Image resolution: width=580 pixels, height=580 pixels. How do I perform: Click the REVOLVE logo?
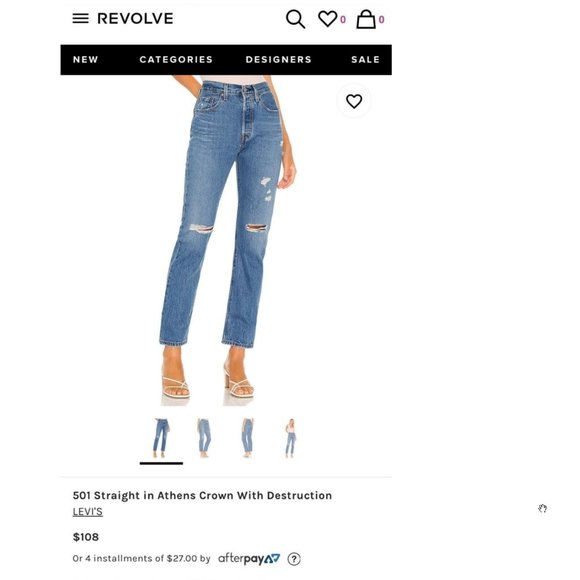(x=135, y=18)
